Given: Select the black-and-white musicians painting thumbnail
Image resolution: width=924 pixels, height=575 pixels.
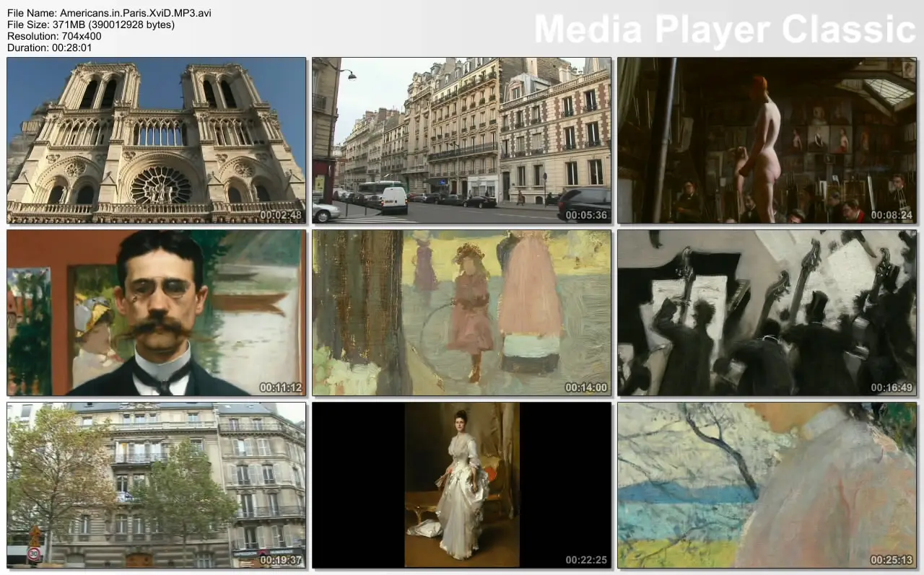Looking at the screenshot, I should coord(767,312).
